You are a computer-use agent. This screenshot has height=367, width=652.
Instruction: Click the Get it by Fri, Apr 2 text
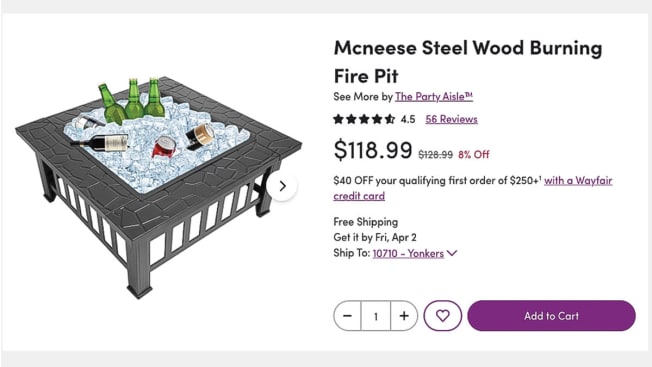tap(375, 237)
